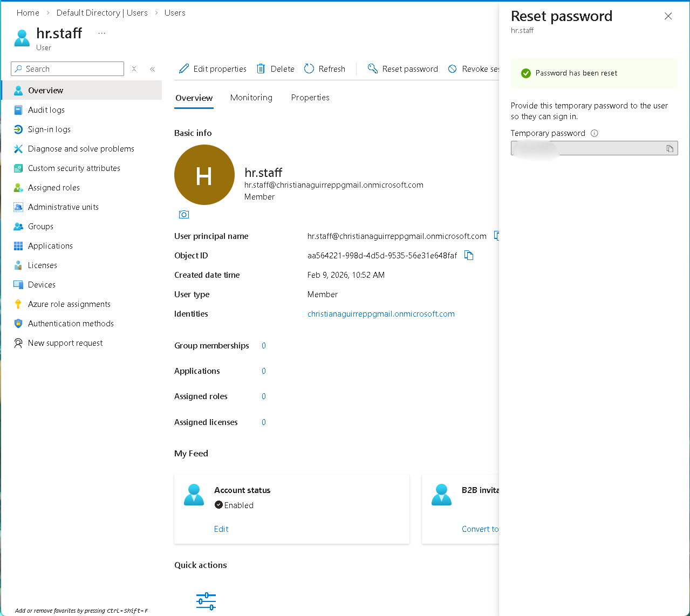
Task: Follow the christianaguirreppgmail.onmicrosoft.com identities link
Action: pos(381,313)
